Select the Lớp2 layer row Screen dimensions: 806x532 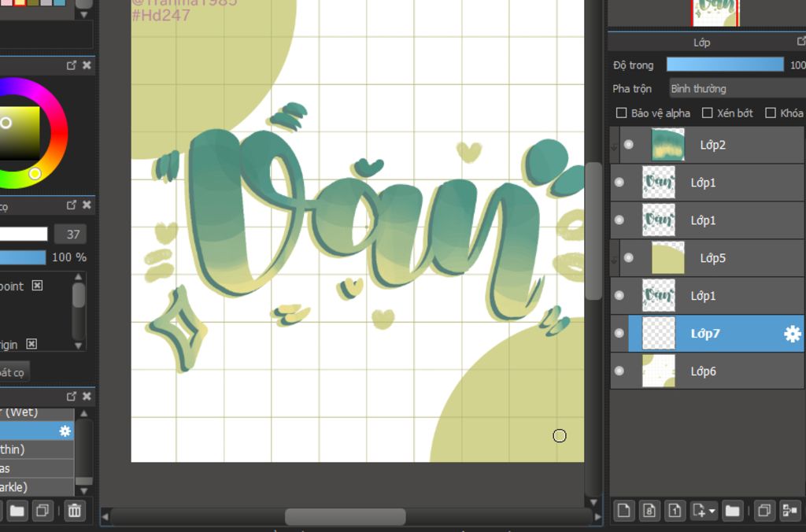pyautogui.click(x=712, y=145)
